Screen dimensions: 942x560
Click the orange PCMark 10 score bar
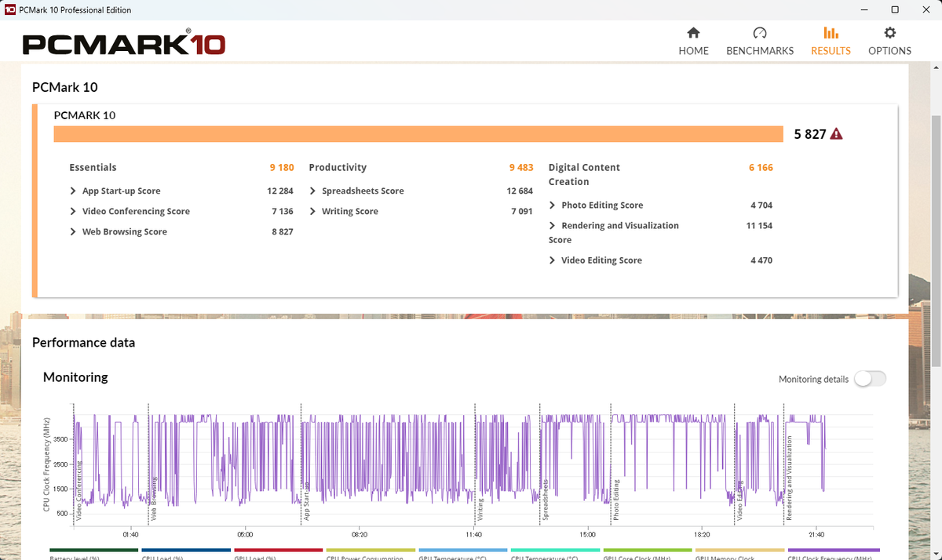point(418,134)
